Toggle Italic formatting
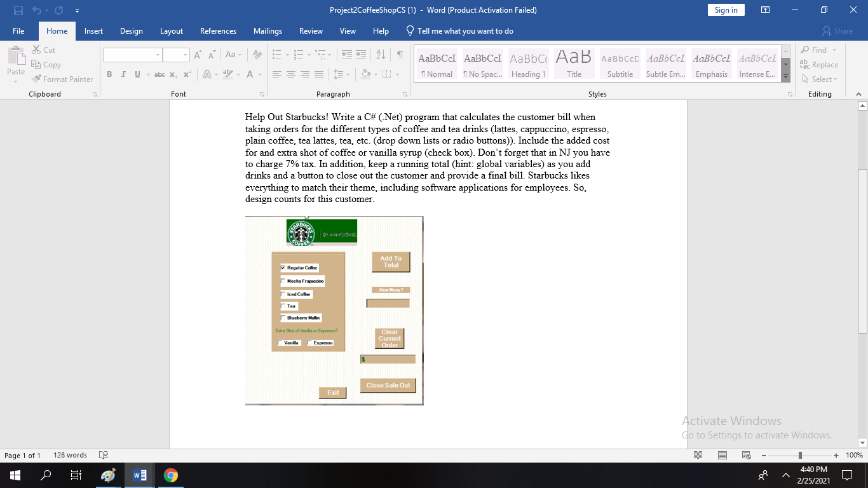This screenshot has width=868, height=488. pyautogui.click(x=123, y=74)
